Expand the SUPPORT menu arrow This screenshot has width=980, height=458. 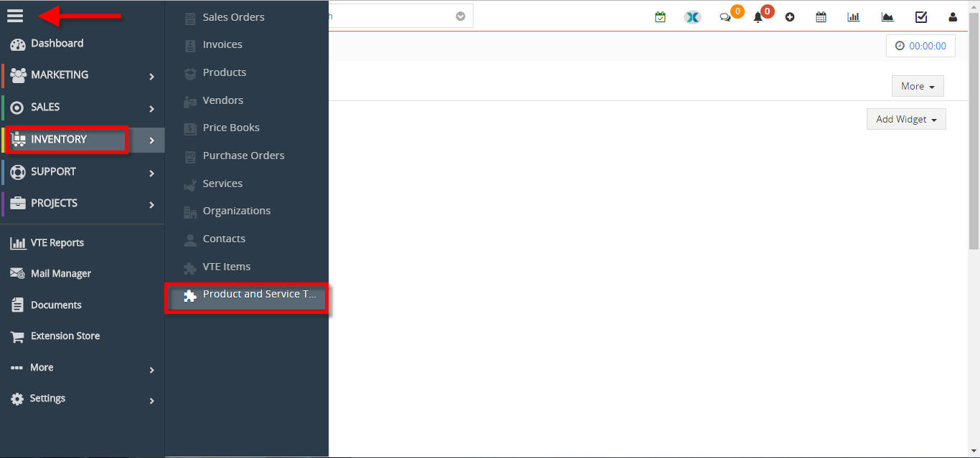(151, 173)
